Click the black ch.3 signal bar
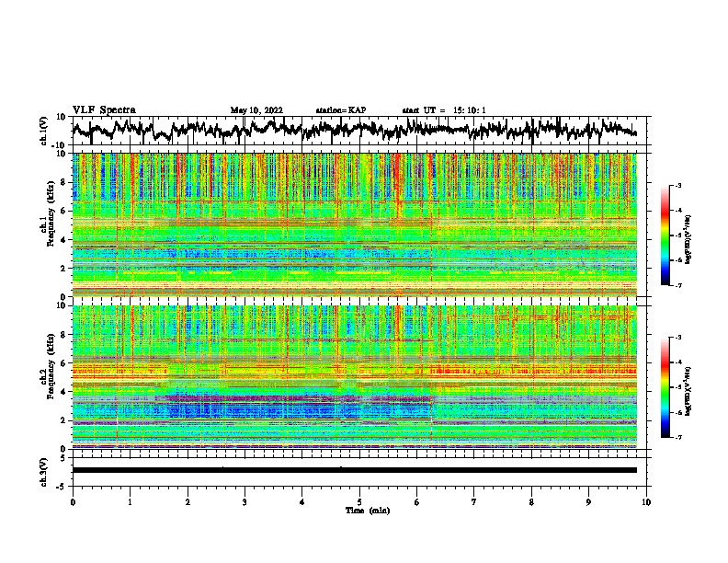The height and width of the screenshot is (563, 728). coord(355,470)
